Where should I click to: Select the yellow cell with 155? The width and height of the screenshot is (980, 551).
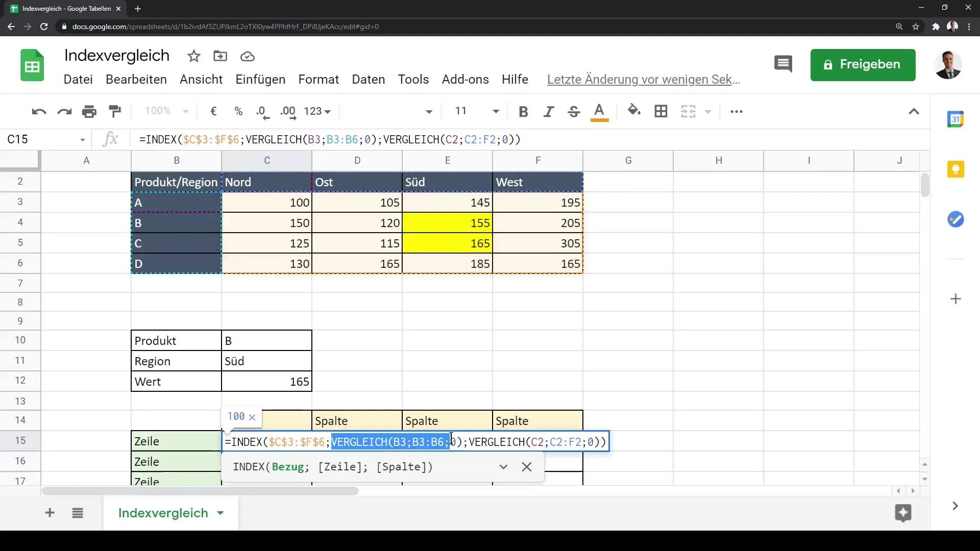[x=448, y=223]
